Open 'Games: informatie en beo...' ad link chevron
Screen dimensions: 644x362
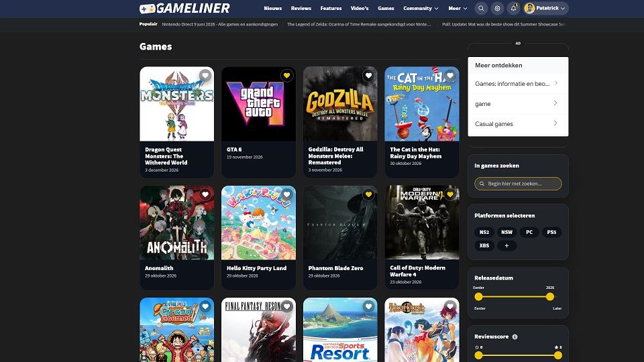555,83
